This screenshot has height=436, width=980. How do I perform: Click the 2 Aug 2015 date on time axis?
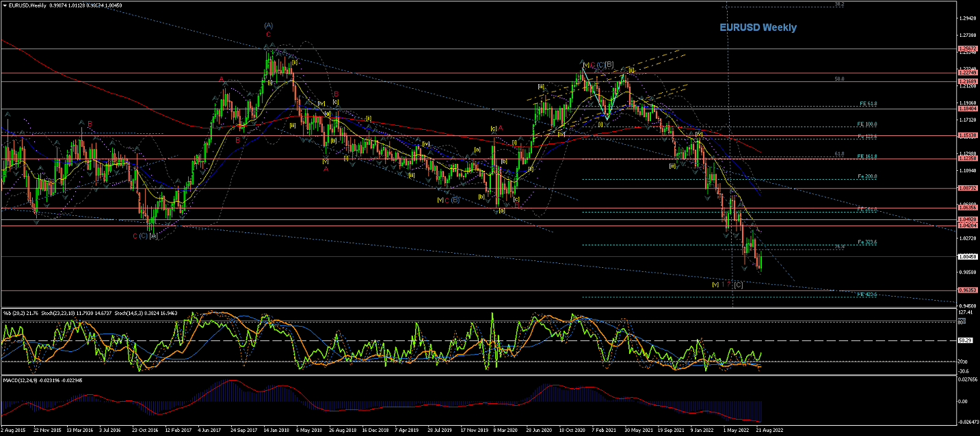pos(15,431)
